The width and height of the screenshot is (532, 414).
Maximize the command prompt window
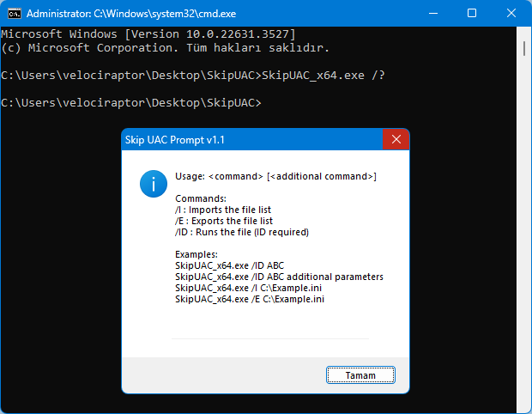tap(471, 14)
